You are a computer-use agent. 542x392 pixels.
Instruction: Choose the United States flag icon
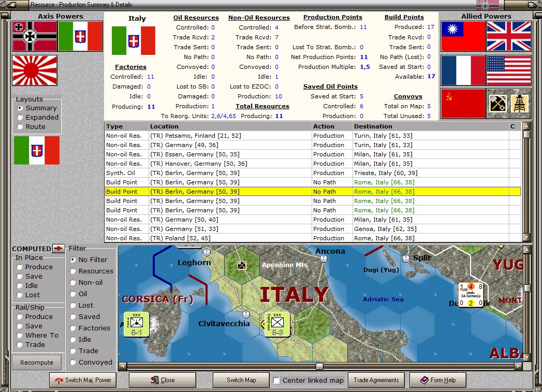(509, 70)
